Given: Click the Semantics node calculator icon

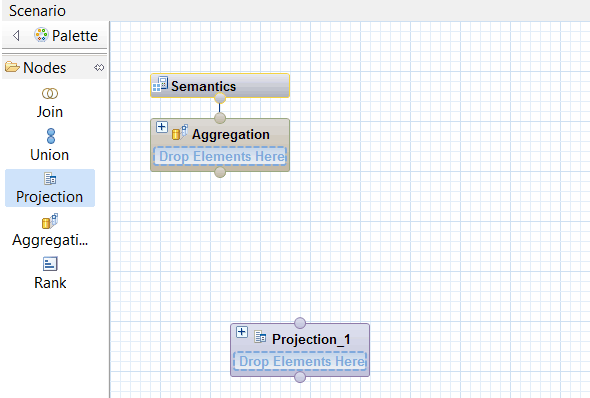Looking at the screenshot, I should click(x=160, y=84).
